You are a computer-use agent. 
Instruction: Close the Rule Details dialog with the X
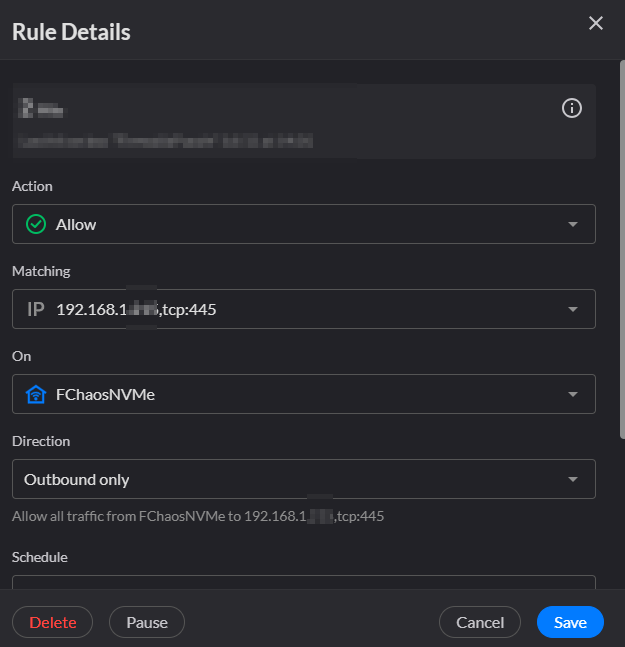point(596,23)
